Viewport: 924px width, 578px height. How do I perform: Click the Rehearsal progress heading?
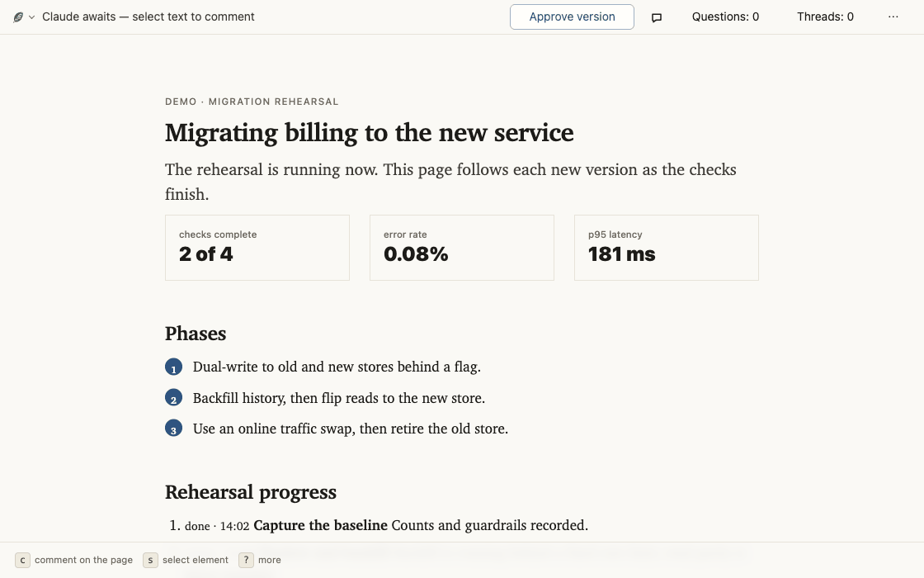tap(251, 492)
